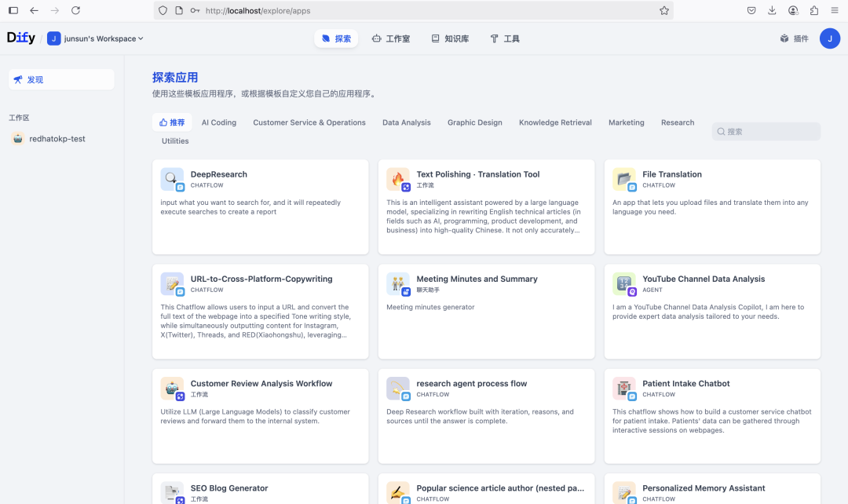Open the 插件 plugins panel
This screenshot has width=848, height=504.
793,38
